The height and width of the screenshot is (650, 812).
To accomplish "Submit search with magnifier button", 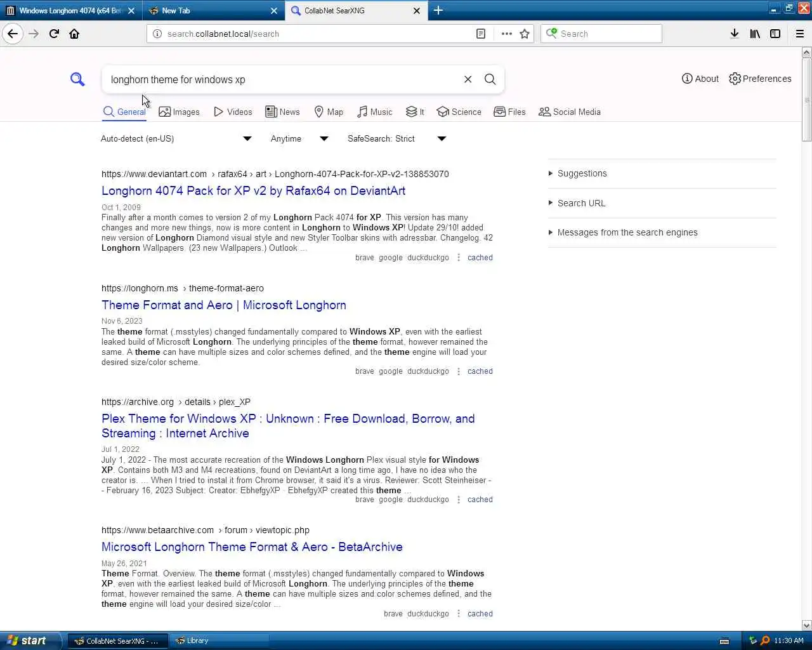I will click(490, 79).
